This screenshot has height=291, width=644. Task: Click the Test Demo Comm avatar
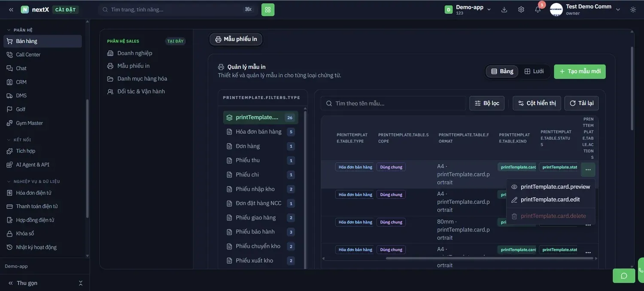(556, 9)
